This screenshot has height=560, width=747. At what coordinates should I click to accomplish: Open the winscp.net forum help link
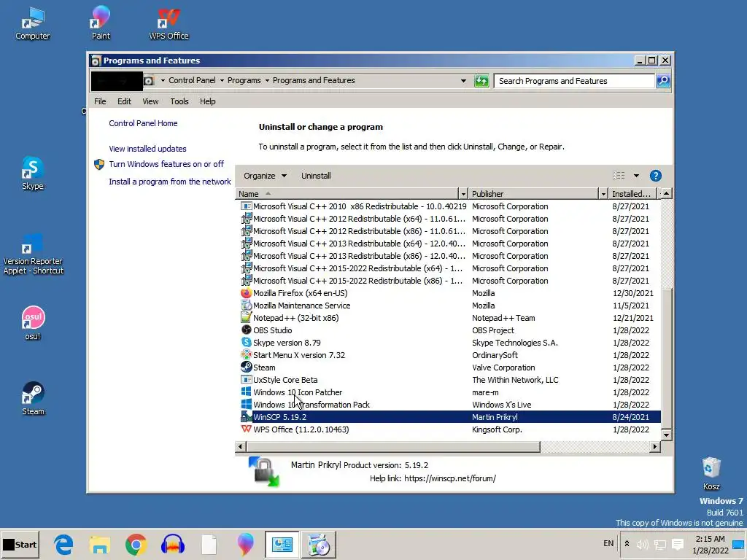click(449, 478)
